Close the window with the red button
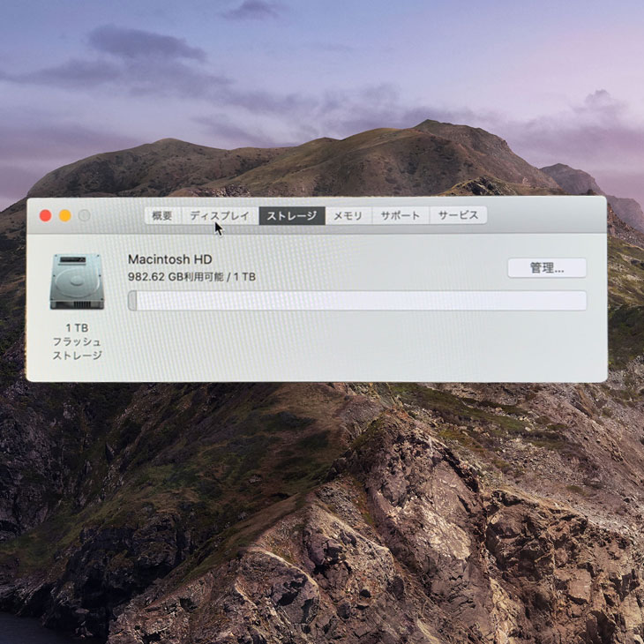The height and width of the screenshot is (644, 644). (46, 215)
